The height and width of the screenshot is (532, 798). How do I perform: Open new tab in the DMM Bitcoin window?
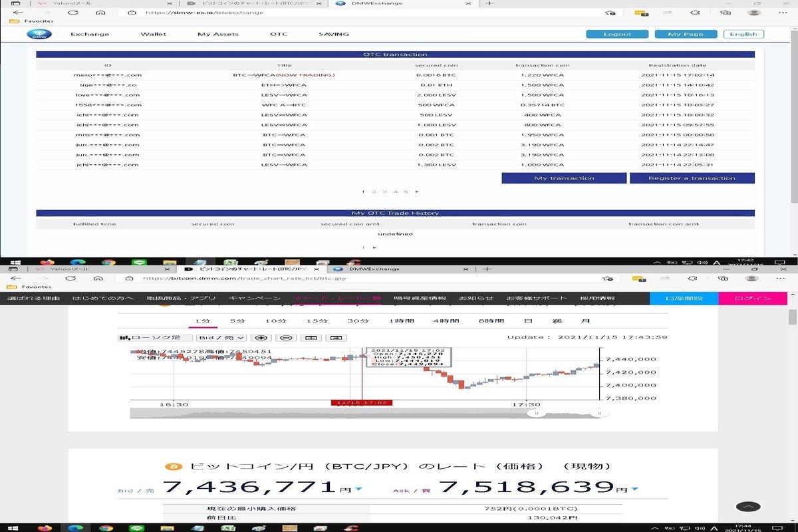tap(487, 269)
